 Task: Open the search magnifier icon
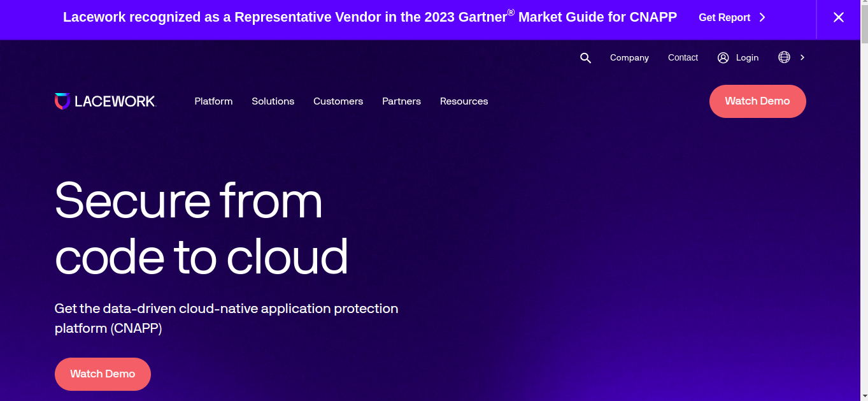point(586,58)
